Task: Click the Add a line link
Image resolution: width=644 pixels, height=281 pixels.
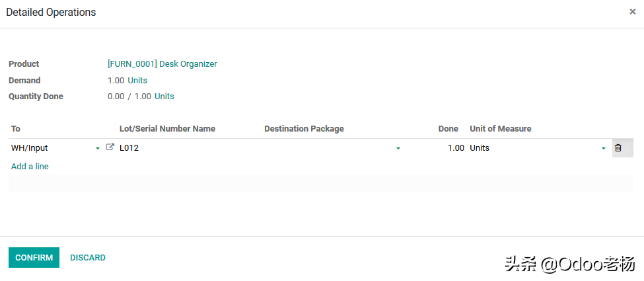Action: point(30,166)
